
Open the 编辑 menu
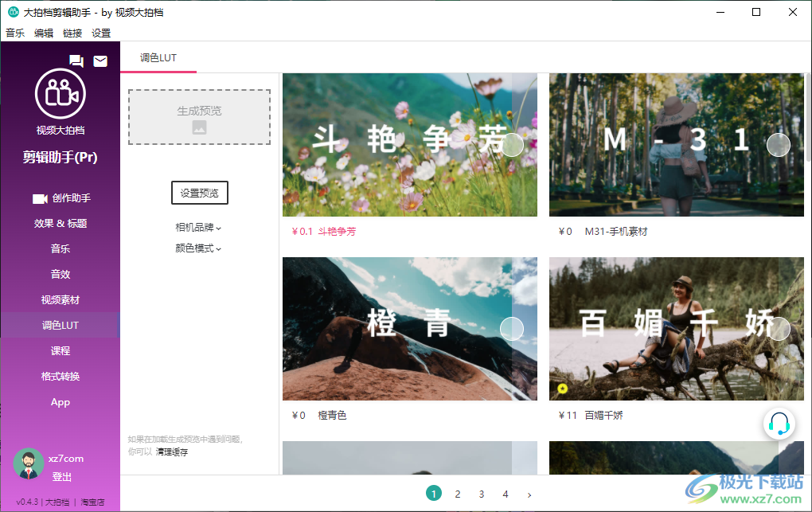click(x=44, y=33)
